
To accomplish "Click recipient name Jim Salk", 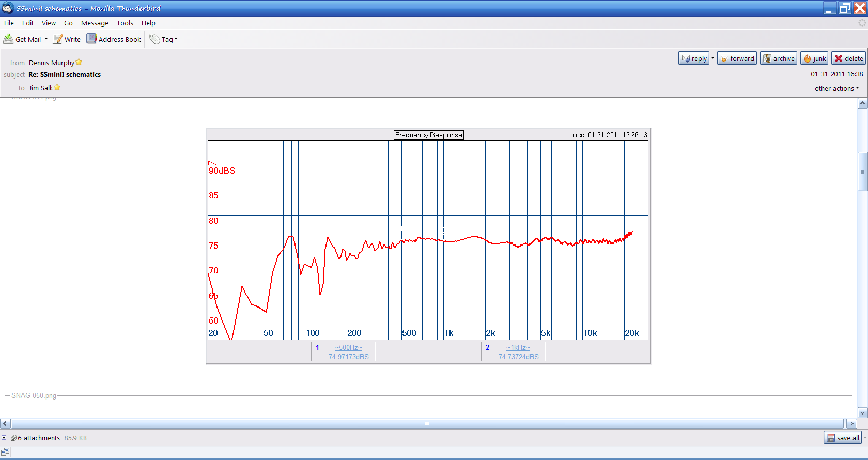I will point(41,88).
